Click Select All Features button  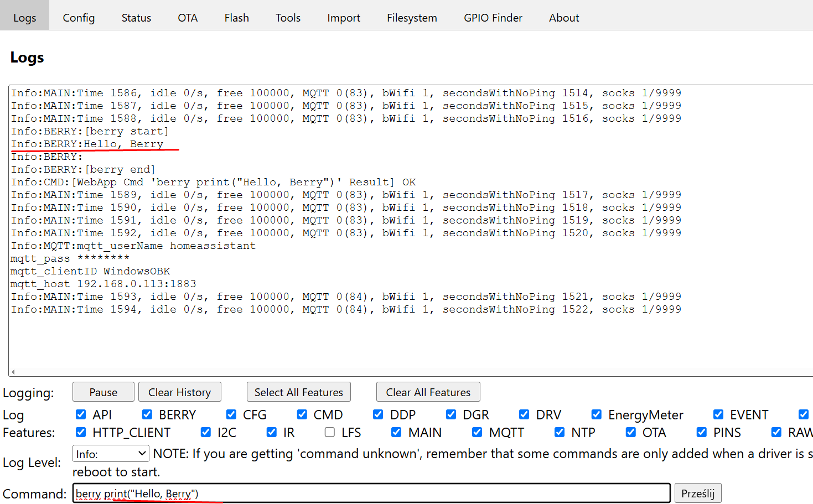pos(299,392)
